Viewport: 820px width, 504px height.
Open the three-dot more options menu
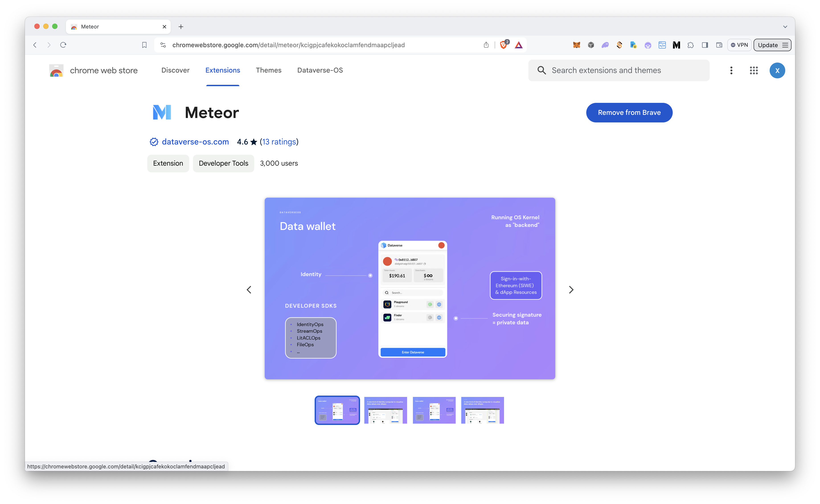[731, 70]
